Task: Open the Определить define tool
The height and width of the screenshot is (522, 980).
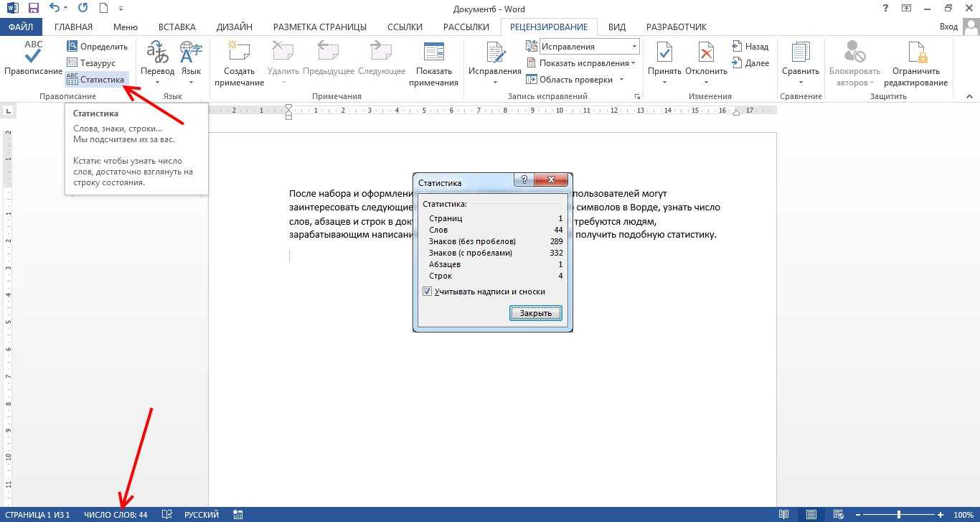Action: 97,47
